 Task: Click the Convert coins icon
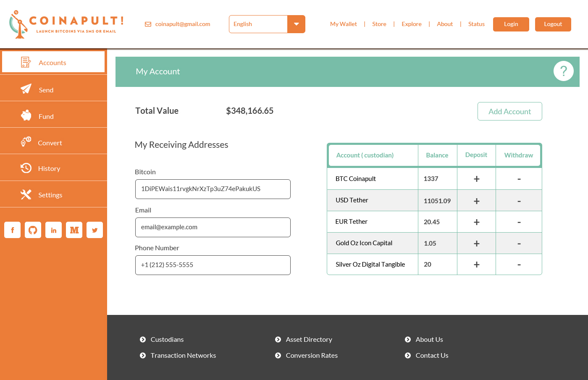pos(26,142)
